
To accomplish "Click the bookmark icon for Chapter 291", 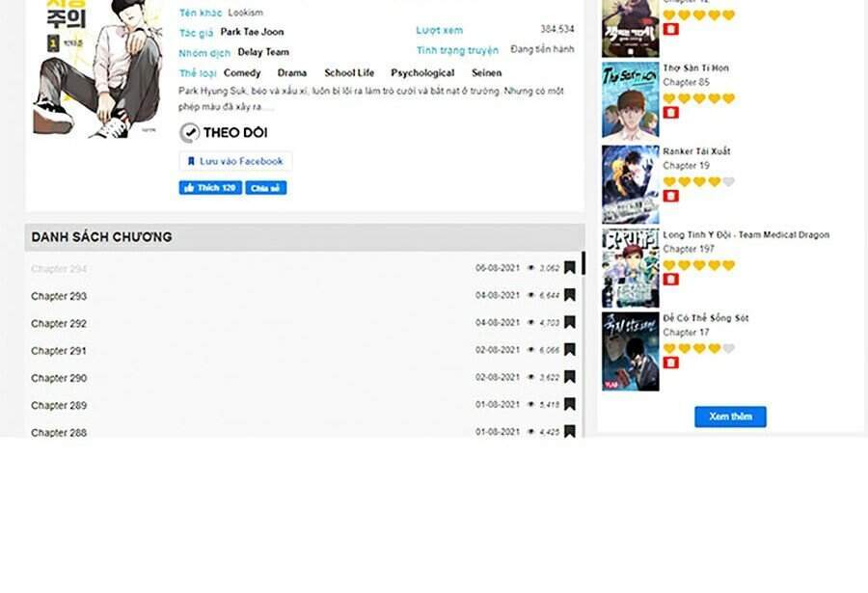I will click(x=570, y=350).
